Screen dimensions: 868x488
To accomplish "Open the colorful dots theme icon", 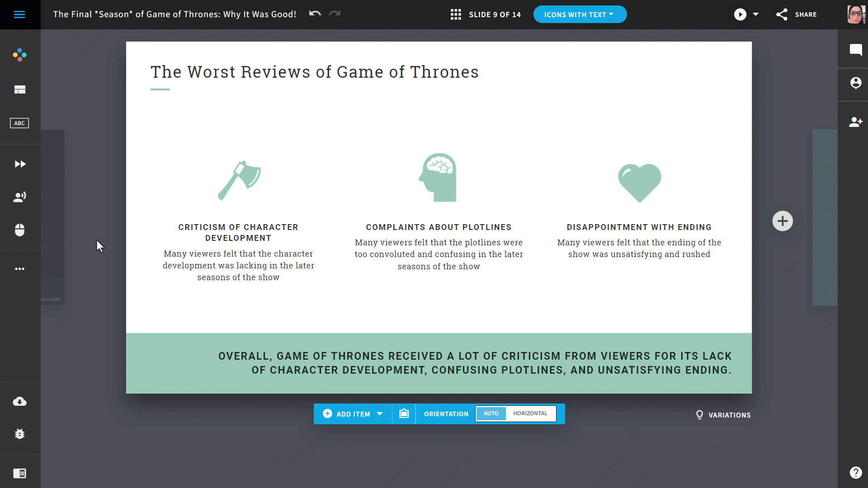I will tap(19, 55).
